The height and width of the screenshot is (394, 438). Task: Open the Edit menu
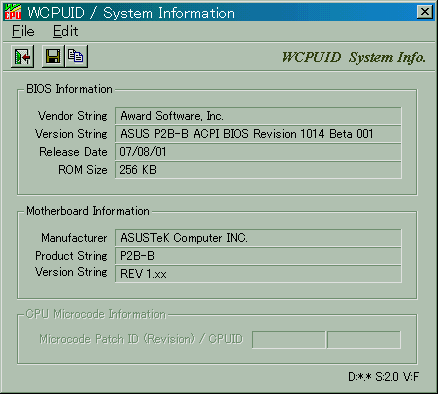65,31
